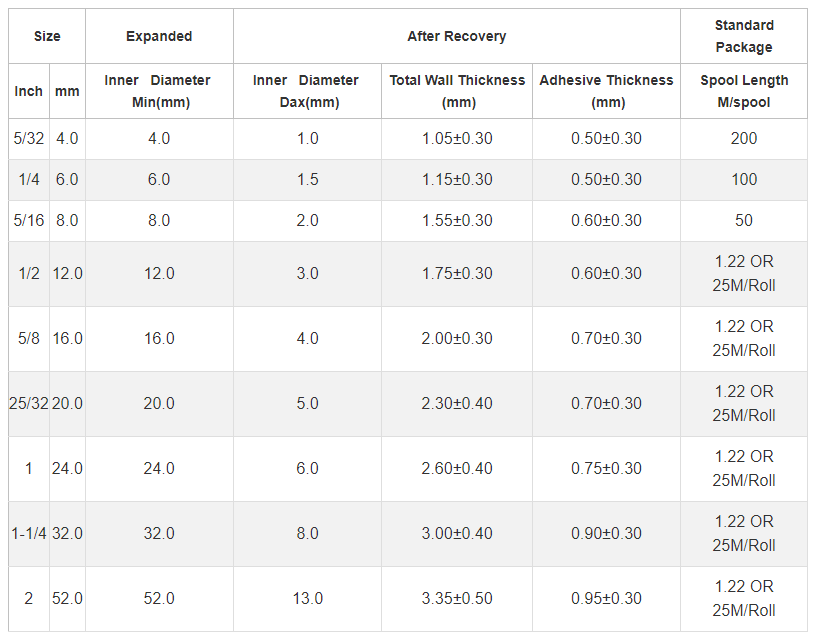814x639 pixels.
Task: Select the 2.00±0.30 wall thickness cell
Action: click(x=457, y=338)
